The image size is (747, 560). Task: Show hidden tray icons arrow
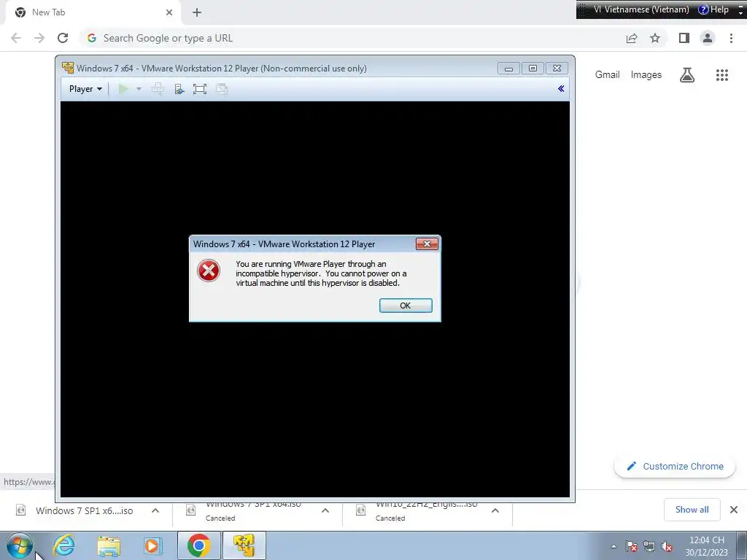point(614,546)
